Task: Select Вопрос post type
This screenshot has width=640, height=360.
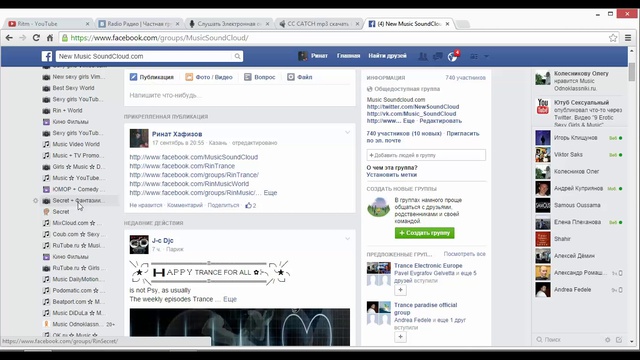Action: tap(260, 77)
